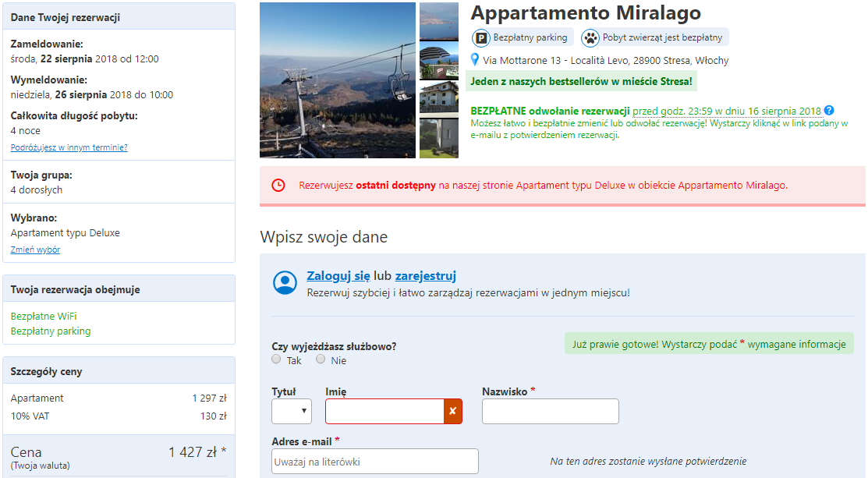This screenshot has width=868, height=478.
Task: Click the pets paw icon
Action: [x=590, y=38]
